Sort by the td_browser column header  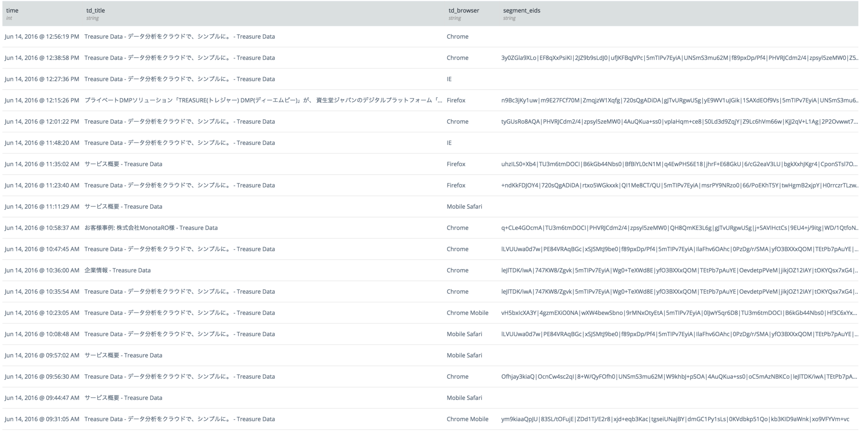[x=464, y=10]
